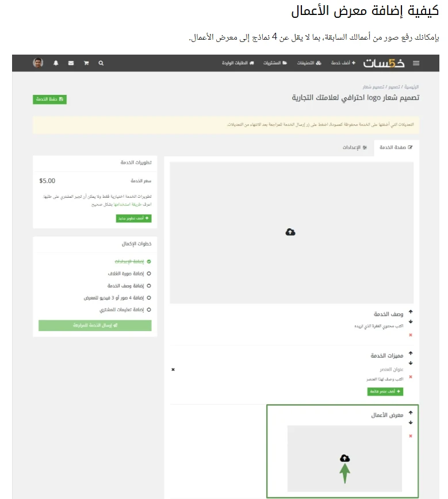
Task: Click أضف عنصر قائمة button
Action: click(385, 391)
